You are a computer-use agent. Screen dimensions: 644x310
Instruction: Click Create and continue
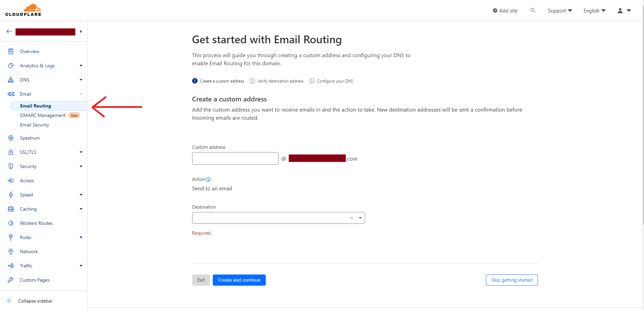[x=239, y=280]
